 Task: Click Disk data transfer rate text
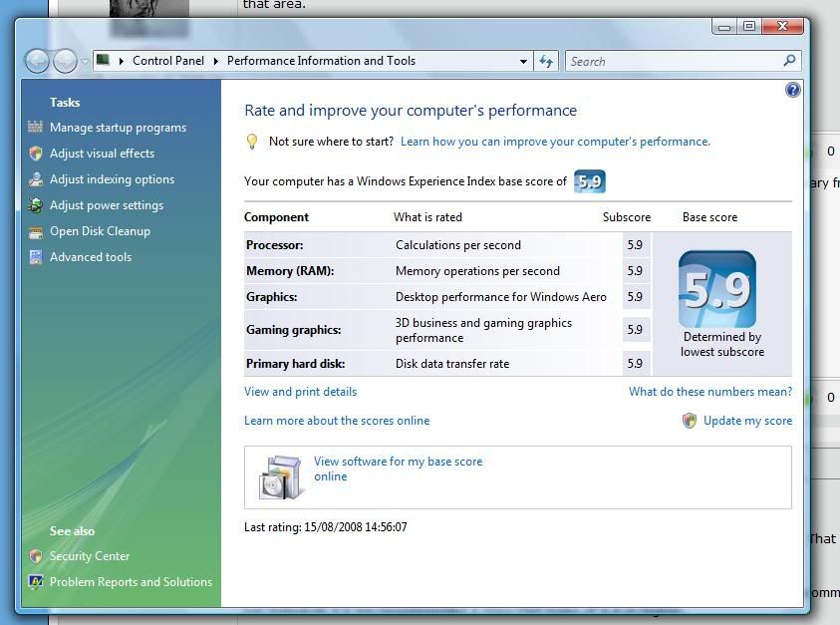coord(452,364)
